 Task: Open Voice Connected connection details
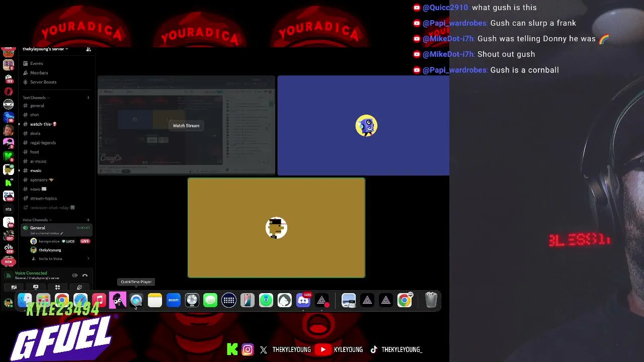[31, 273]
